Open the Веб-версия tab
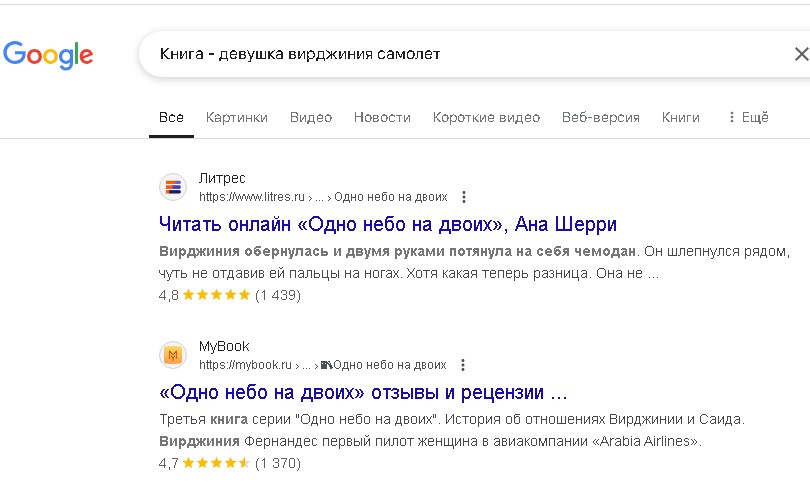 point(601,117)
